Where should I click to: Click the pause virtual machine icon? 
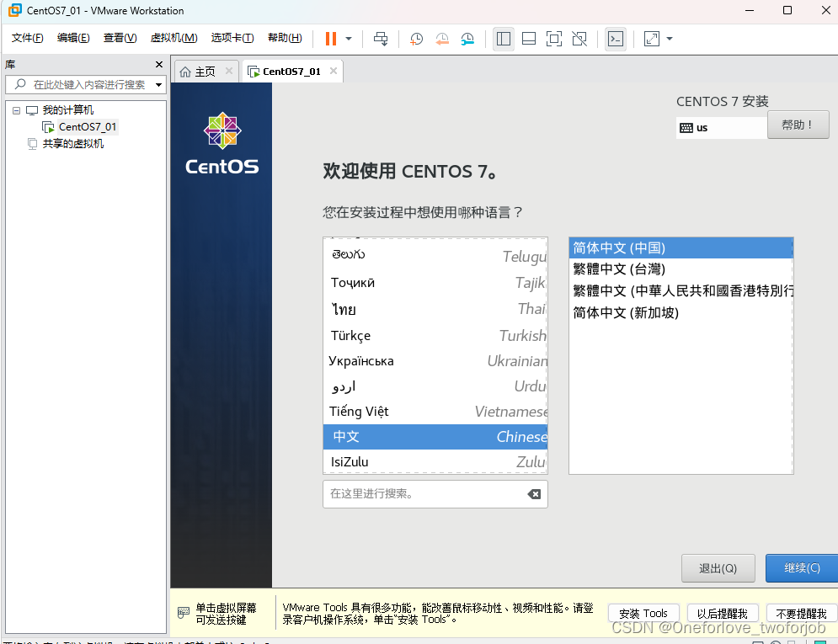point(331,39)
